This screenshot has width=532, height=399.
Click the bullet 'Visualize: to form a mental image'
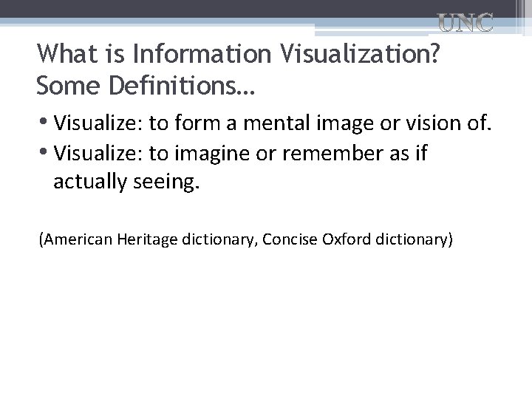tap(273, 123)
